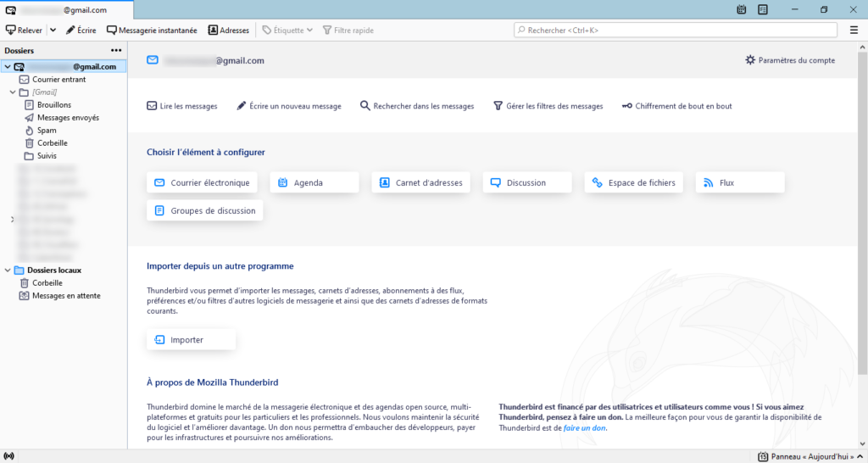The height and width of the screenshot is (463, 868).
Task: Click the vertical scrollbar of account page
Action: point(862,213)
